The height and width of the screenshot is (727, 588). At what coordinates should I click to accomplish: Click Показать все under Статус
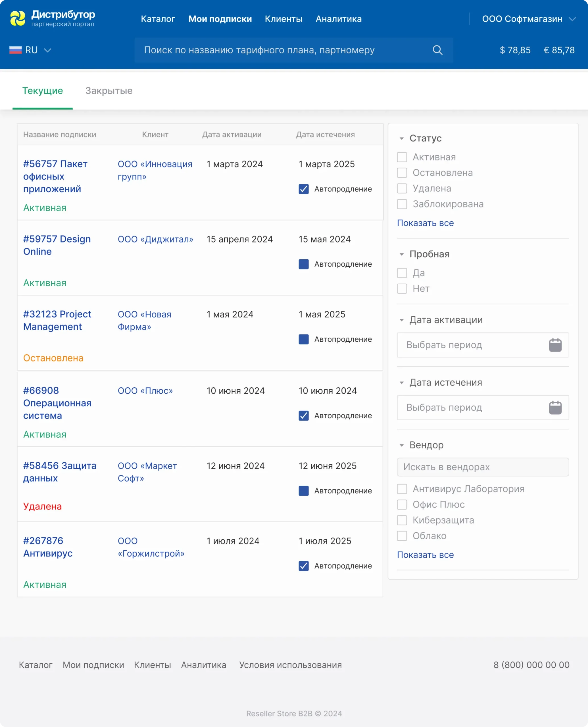coord(425,223)
